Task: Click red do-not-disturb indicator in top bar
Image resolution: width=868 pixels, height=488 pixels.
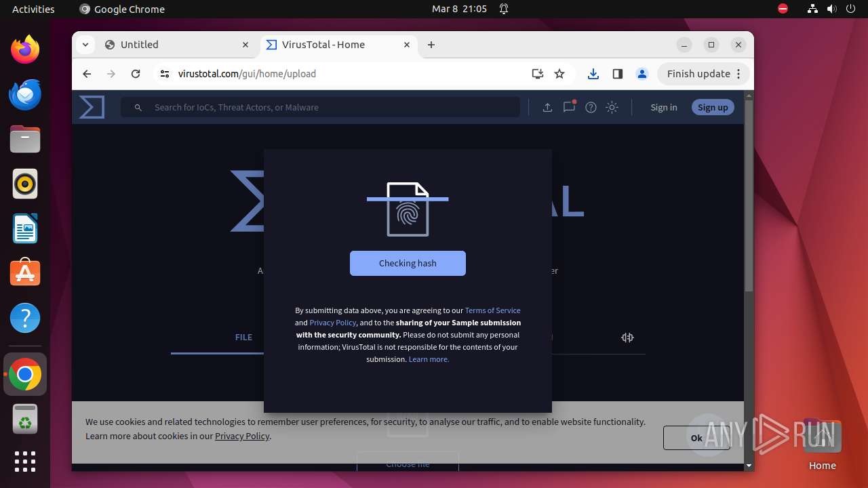Action: click(x=783, y=9)
